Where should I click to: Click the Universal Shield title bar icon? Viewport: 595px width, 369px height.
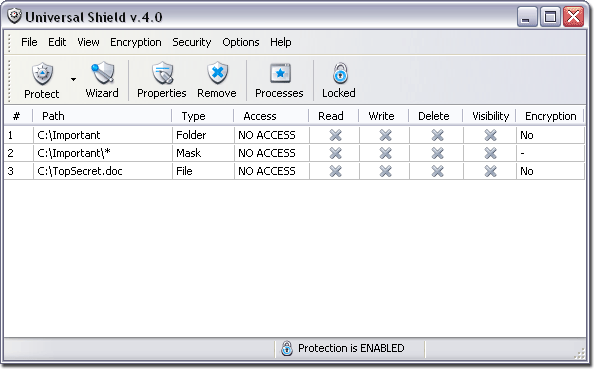(x=14, y=16)
